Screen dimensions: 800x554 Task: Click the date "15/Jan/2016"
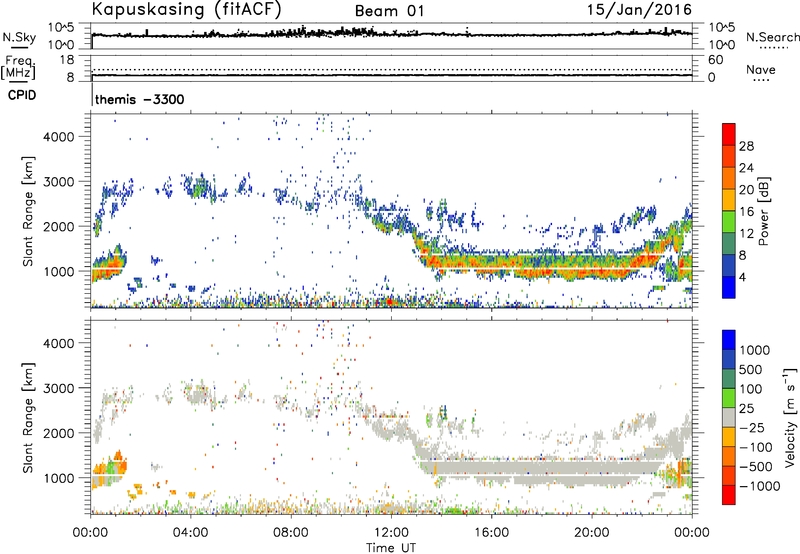639,10
